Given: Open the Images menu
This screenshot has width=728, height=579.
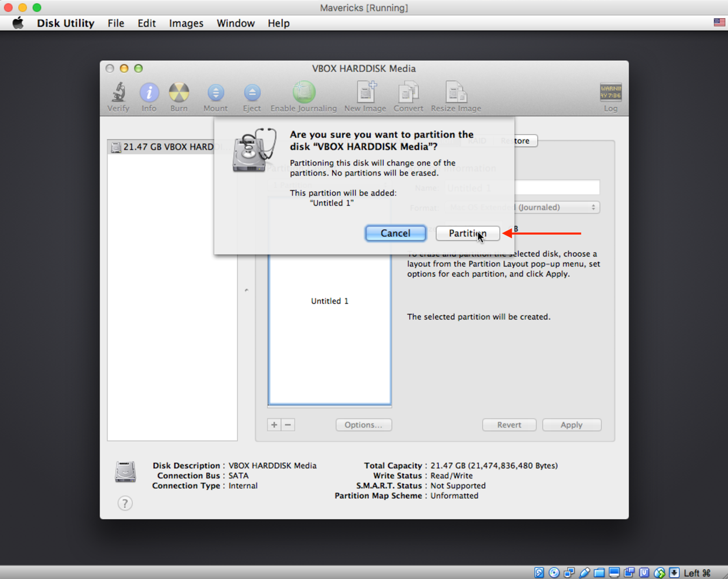Looking at the screenshot, I should point(186,23).
